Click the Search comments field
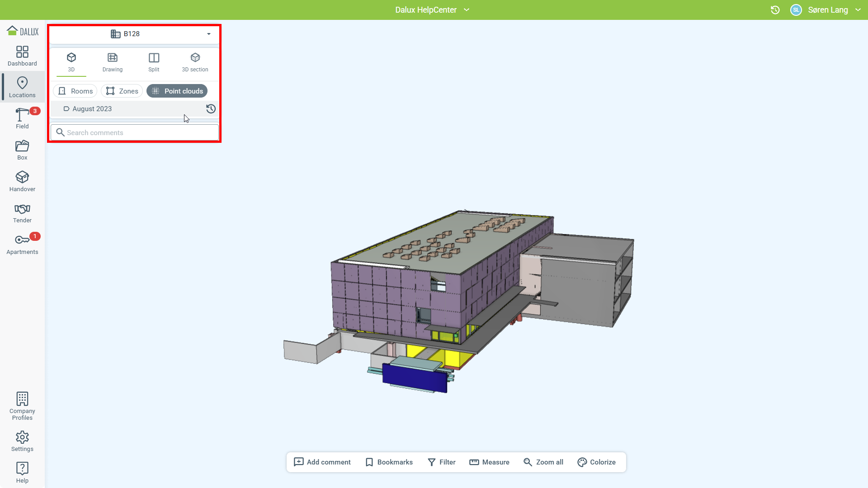Viewport: 868px width, 488px height. pyautogui.click(x=135, y=133)
